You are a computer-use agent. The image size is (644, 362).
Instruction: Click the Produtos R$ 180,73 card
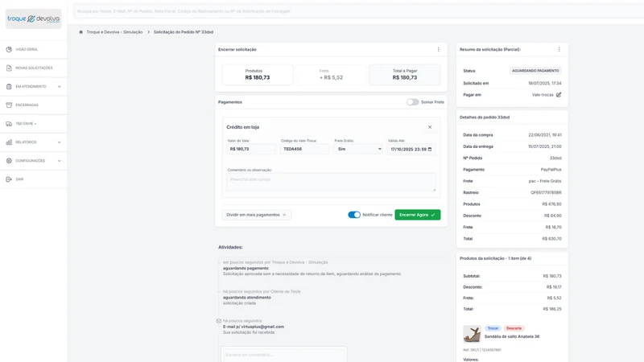click(x=258, y=75)
